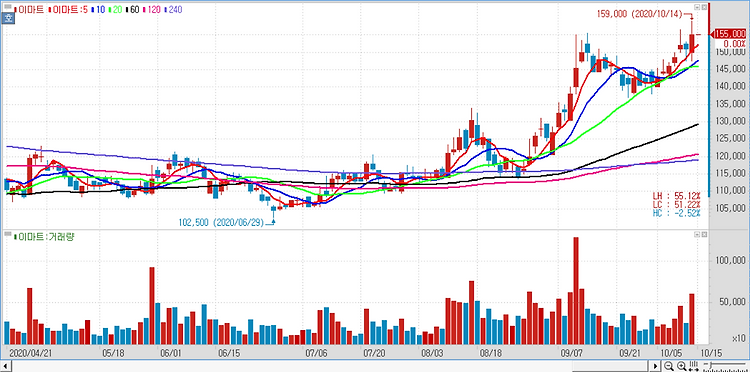Click the 145,000 price axis label
Image resolution: width=750 pixels, height=372 pixels.
tap(731, 69)
